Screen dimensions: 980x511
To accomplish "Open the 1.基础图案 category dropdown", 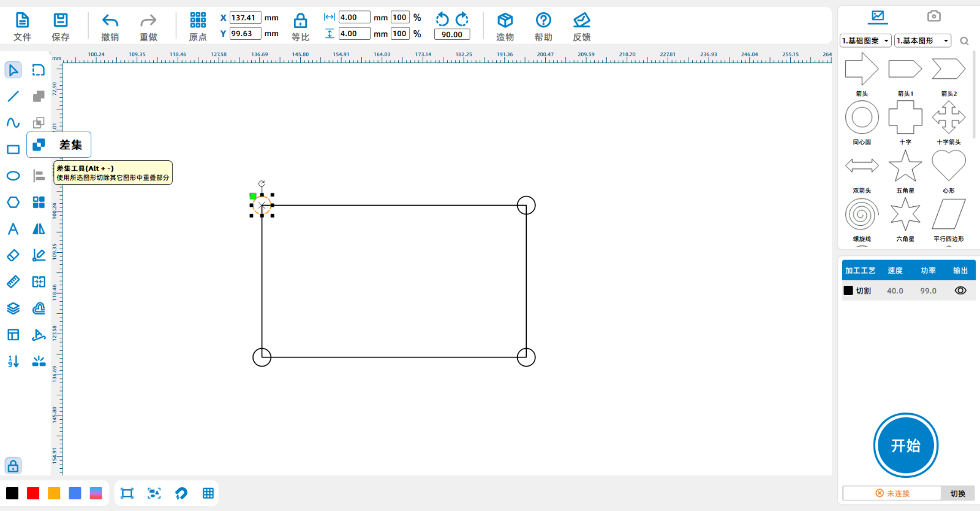I will coord(865,41).
